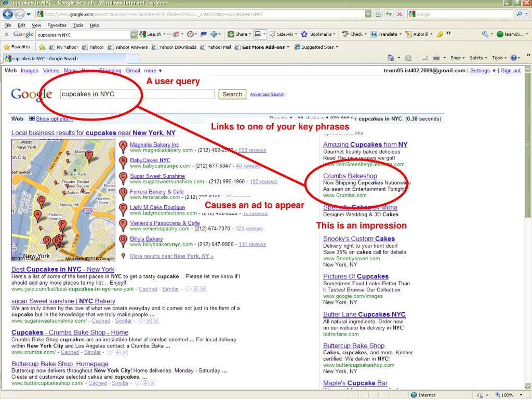Open the Images link in Google nav
The width and height of the screenshot is (532, 399).
(x=30, y=71)
